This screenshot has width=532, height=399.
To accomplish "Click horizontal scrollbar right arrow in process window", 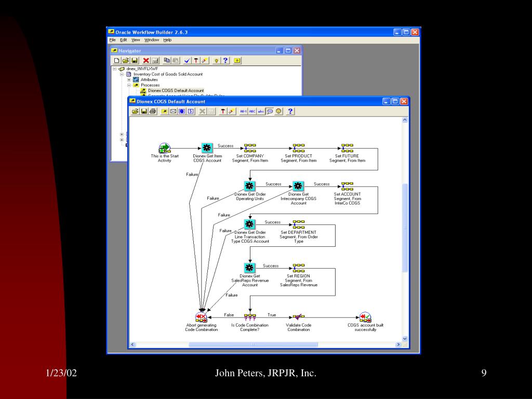I will [398, 345].
